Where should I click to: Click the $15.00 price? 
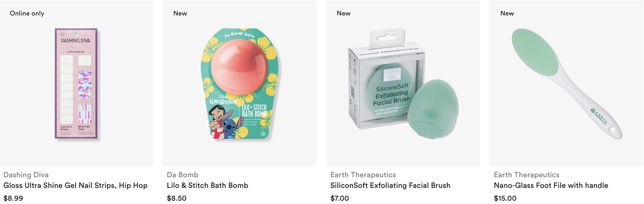(x=505, y=198)
